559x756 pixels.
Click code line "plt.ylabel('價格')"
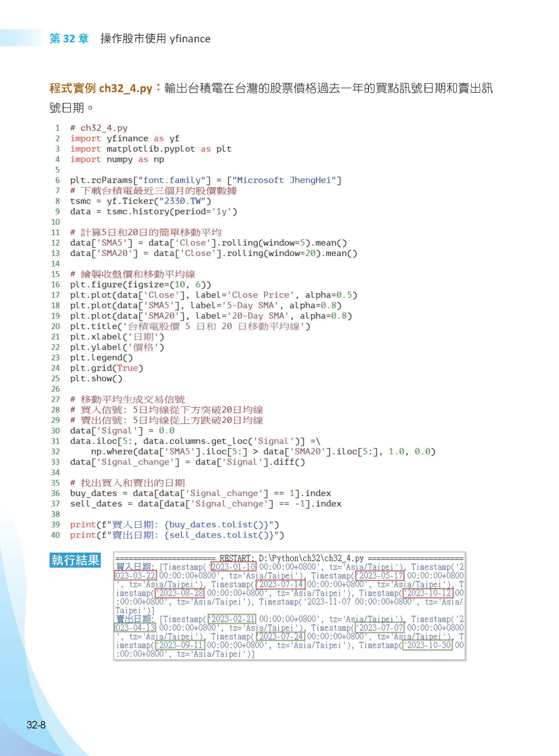(117, 347)
